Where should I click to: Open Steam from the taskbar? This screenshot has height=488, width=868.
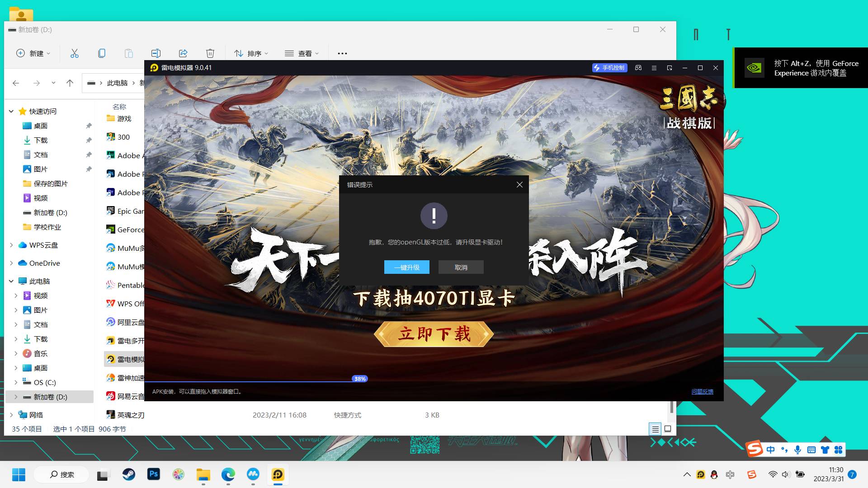click(129, 474)
